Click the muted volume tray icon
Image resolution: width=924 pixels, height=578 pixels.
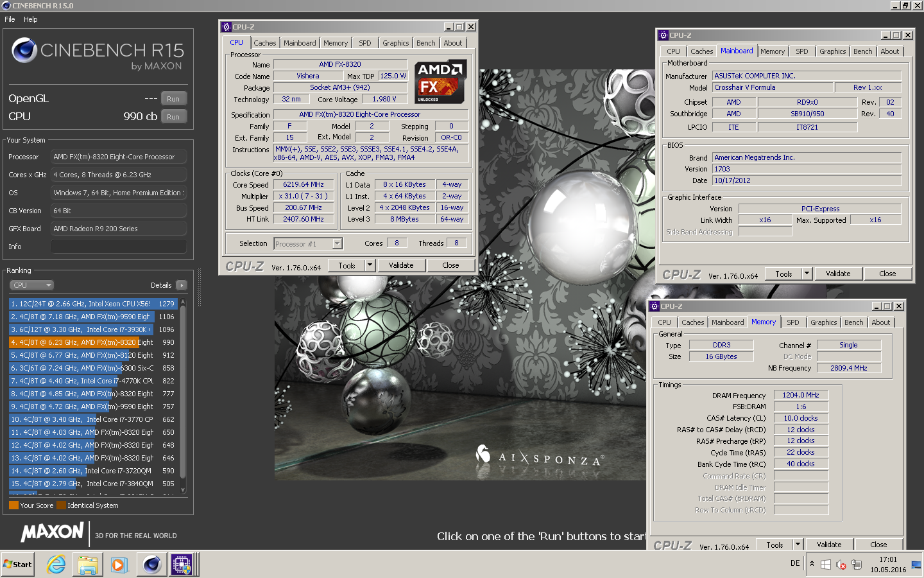click(x=841, y=565)
